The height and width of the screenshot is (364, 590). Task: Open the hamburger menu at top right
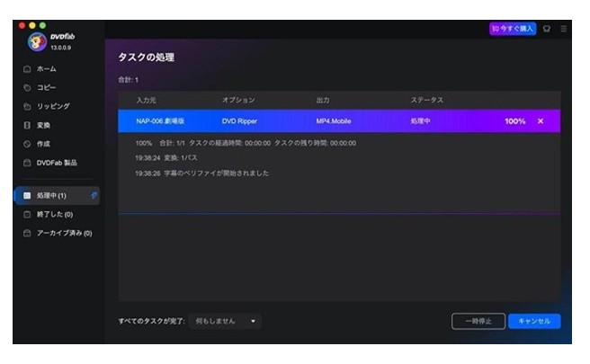(563, 29)
